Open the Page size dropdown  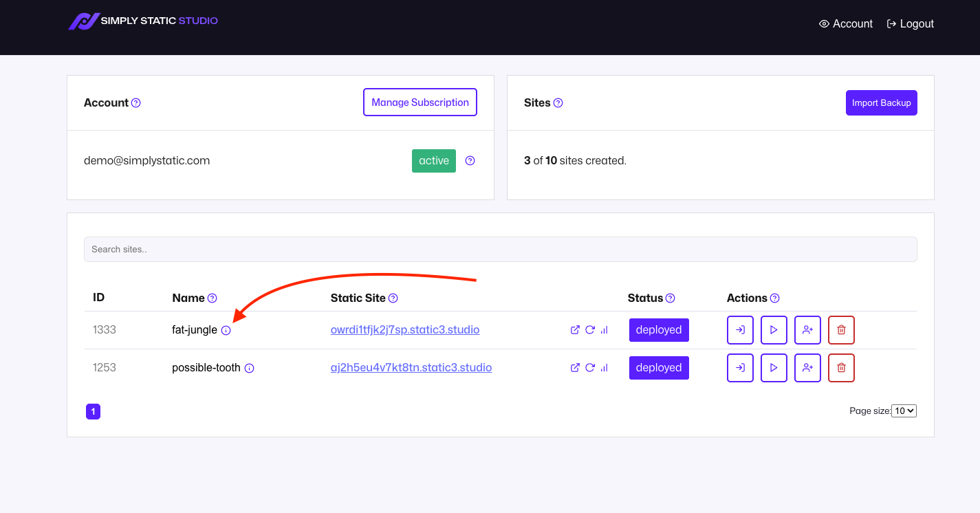904,411
